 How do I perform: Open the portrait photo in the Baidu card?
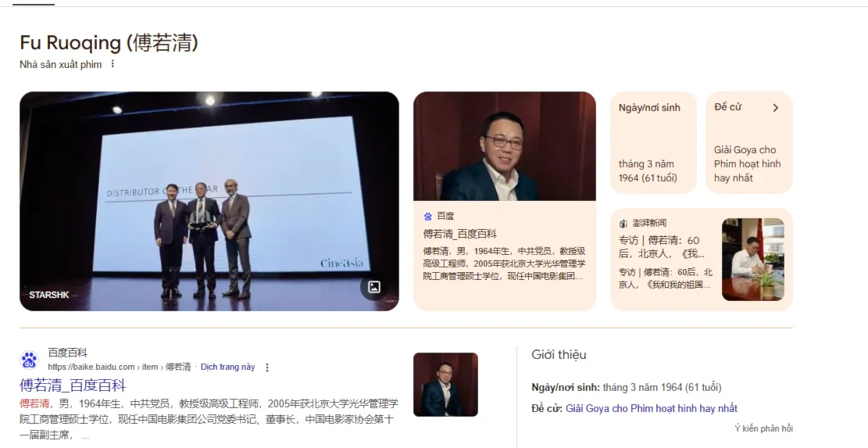(x=504, y=146)
